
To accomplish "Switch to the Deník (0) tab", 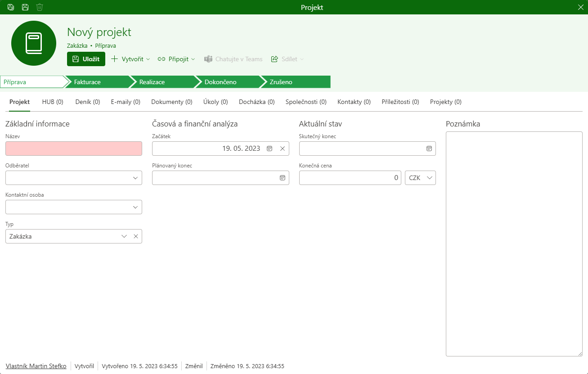I will tap(88, 102).
